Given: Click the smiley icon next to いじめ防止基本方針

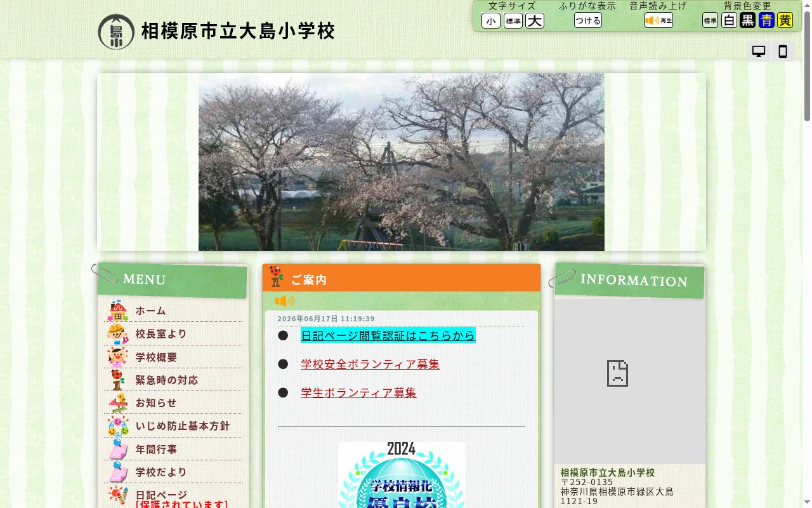Looking at the screenshot, I should coord(117,425).
